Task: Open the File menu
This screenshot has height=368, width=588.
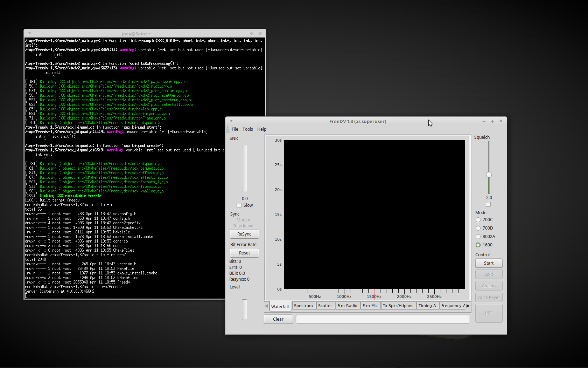Action: 235,129
